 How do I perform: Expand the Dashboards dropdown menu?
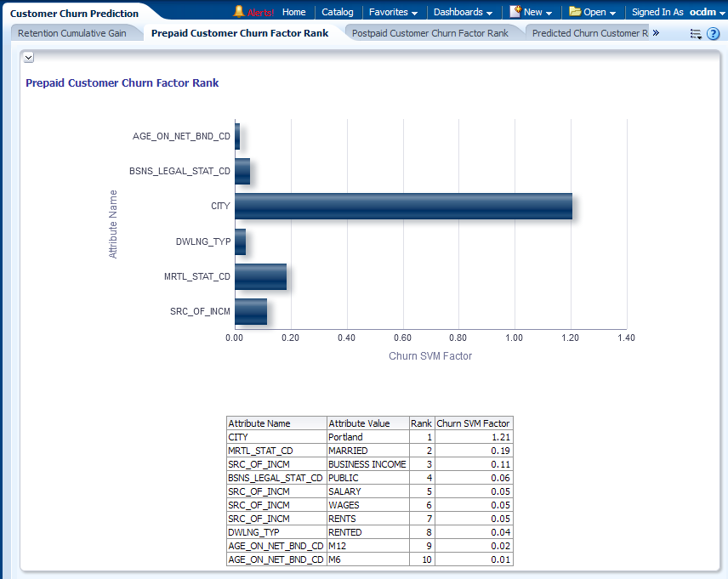tap(463, 12)
